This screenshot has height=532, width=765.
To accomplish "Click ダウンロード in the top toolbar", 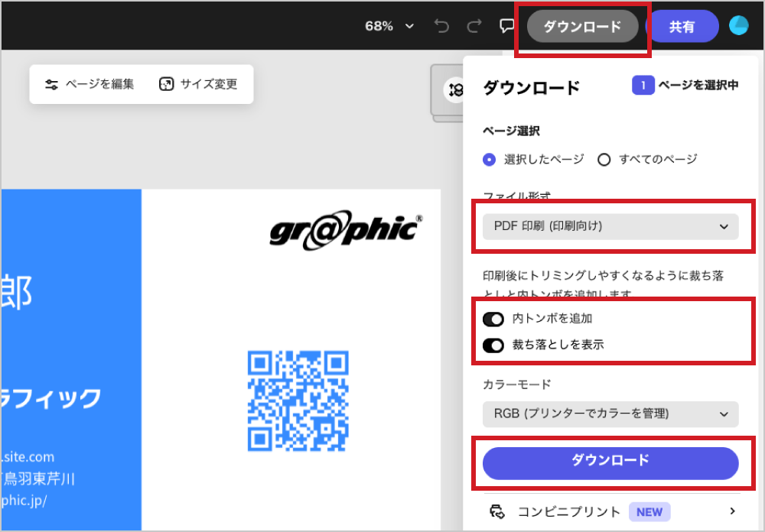I will pyautogui.click(x=583, y=25).
